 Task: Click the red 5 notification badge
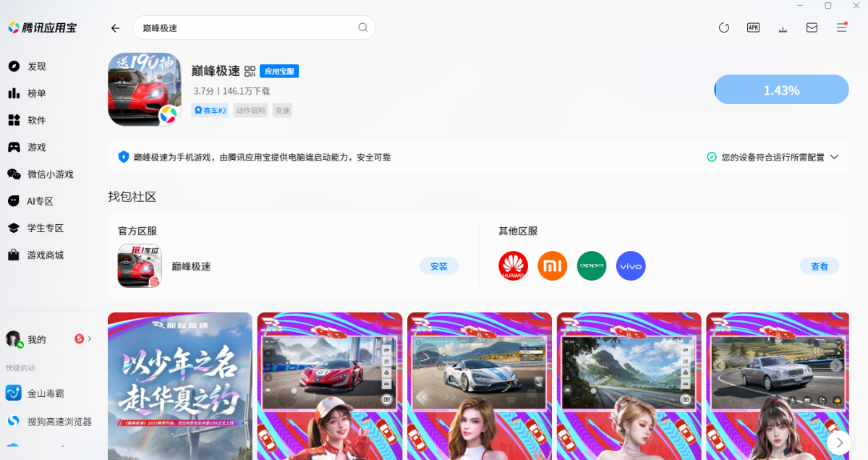click(80, 338)
